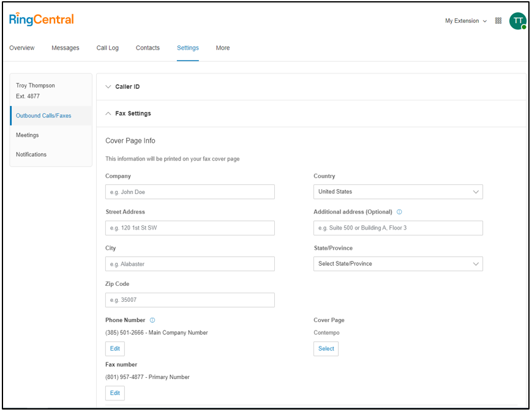Click info icon next to Additional address
This screenshot has height=412, width=532.
tap(399, 212)
